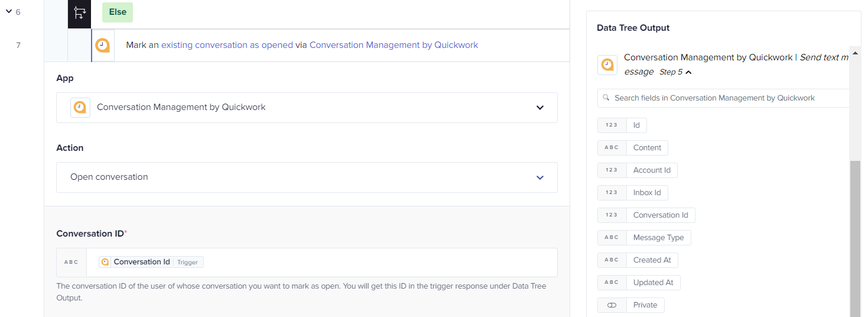Click the Data Tree Output scrollbar
This screenshot has height=317, width=868.
(x=855, y=238)
